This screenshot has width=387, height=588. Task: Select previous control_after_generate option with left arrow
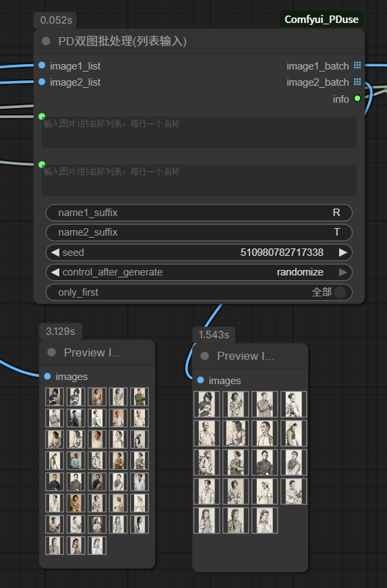pyautogui.click(x=55, y=272)
